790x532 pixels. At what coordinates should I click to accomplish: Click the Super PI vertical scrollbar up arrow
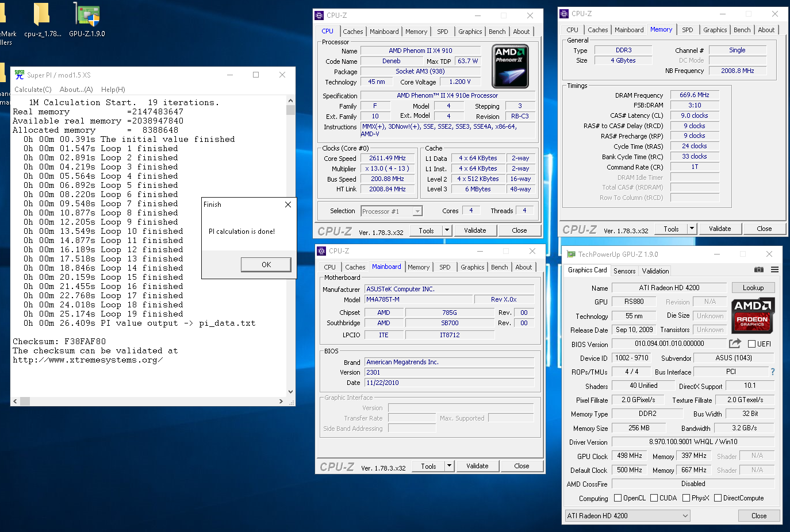[290, 101]
